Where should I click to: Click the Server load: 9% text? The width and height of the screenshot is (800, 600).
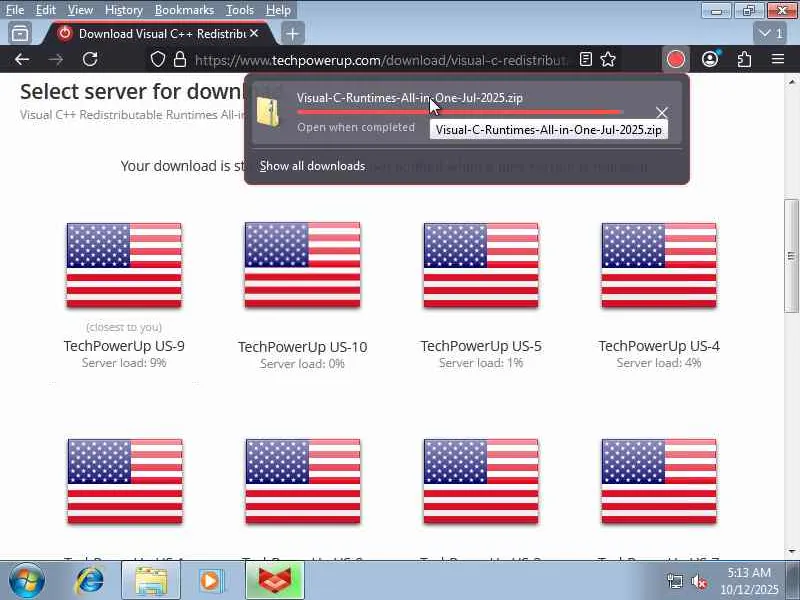click(x=124, y=363)
